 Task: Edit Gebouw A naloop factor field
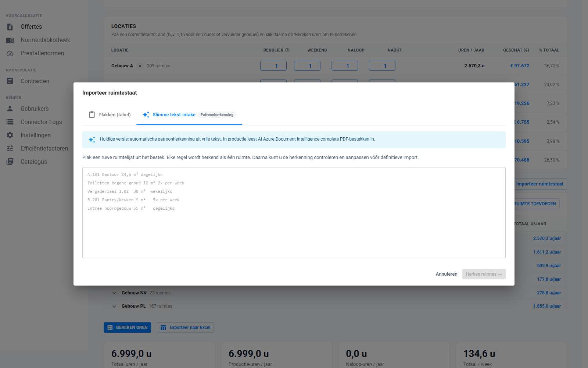click(x=345, y=66)
